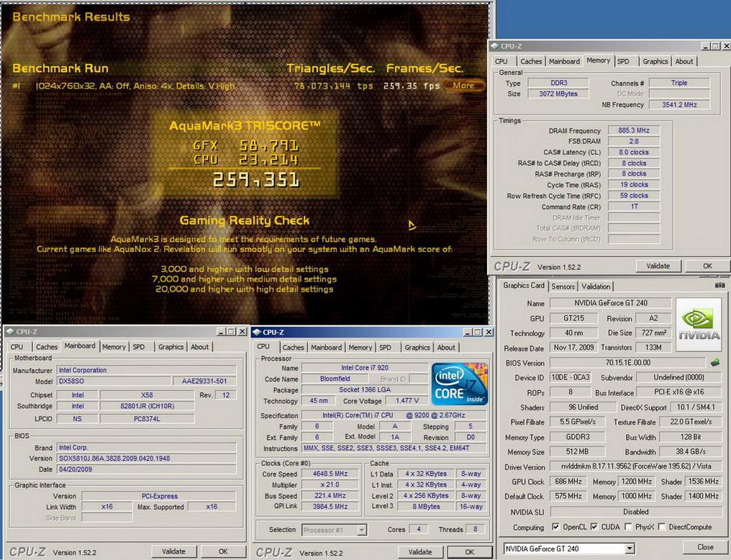Click the Channels # value Triple
The image size is (731, 560).
[x=679, y=83]
